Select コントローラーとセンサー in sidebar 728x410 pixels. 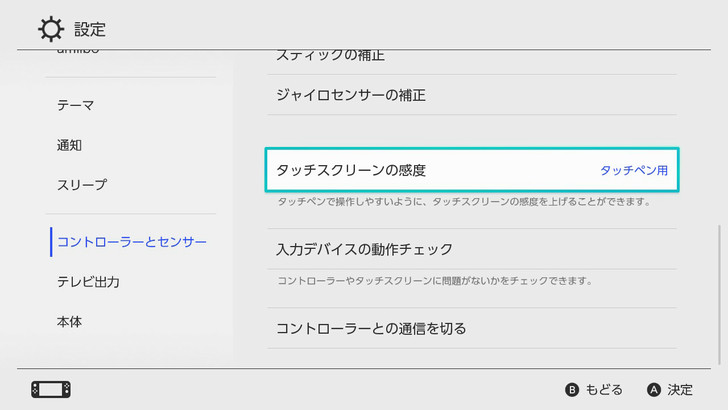pos(132,242)
